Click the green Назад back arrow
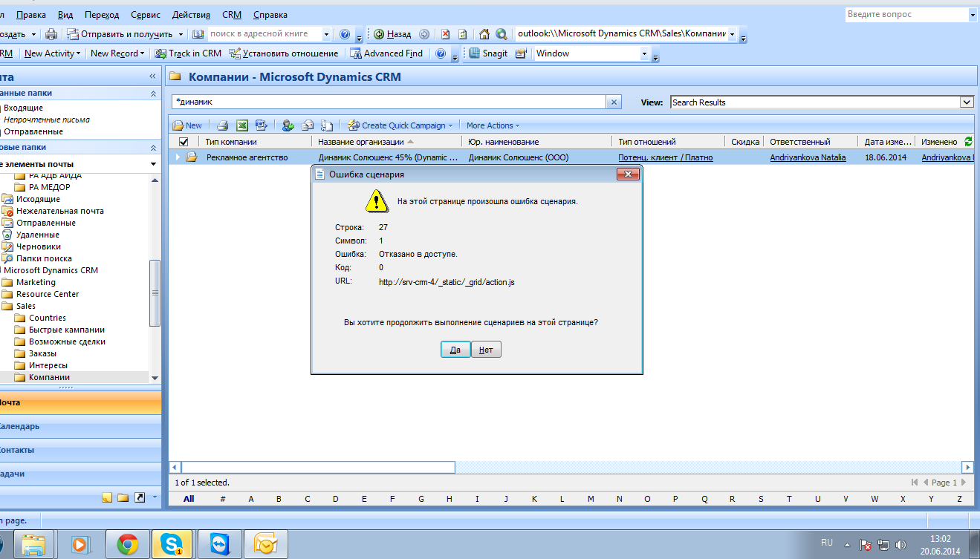 [x=393, y=34]
